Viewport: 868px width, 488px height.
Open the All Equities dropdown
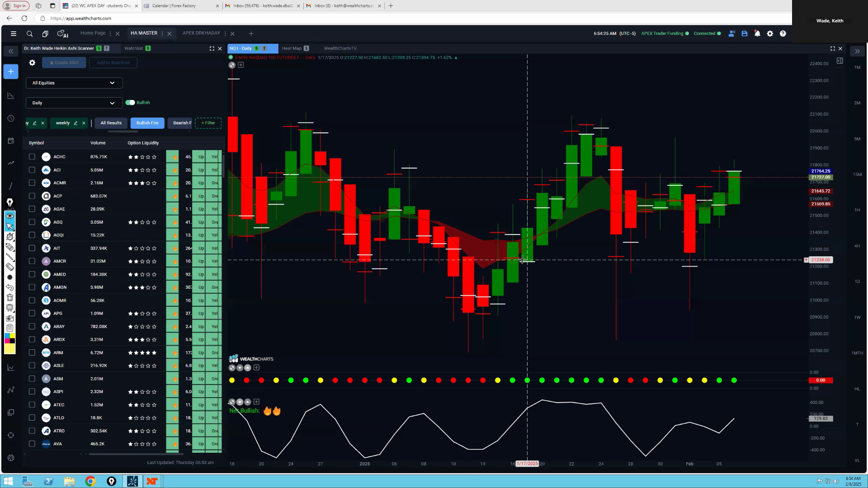(x=74, y=83)
